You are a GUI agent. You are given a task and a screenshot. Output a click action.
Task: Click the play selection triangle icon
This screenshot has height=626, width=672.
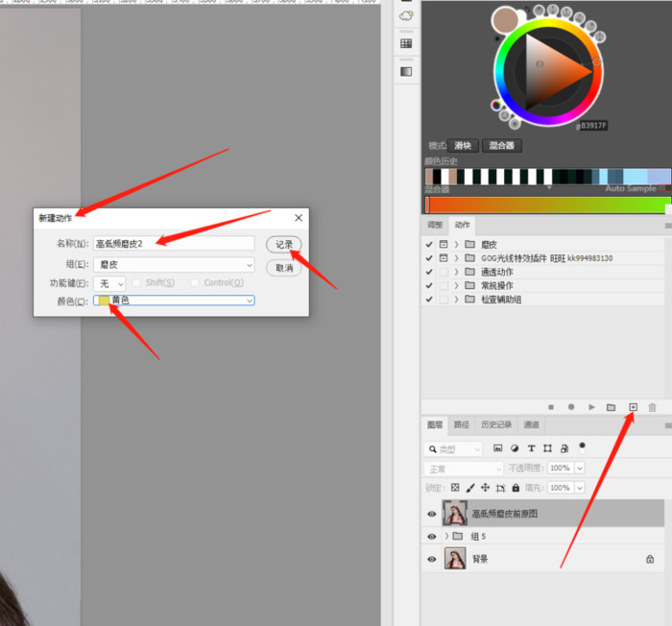591,407
